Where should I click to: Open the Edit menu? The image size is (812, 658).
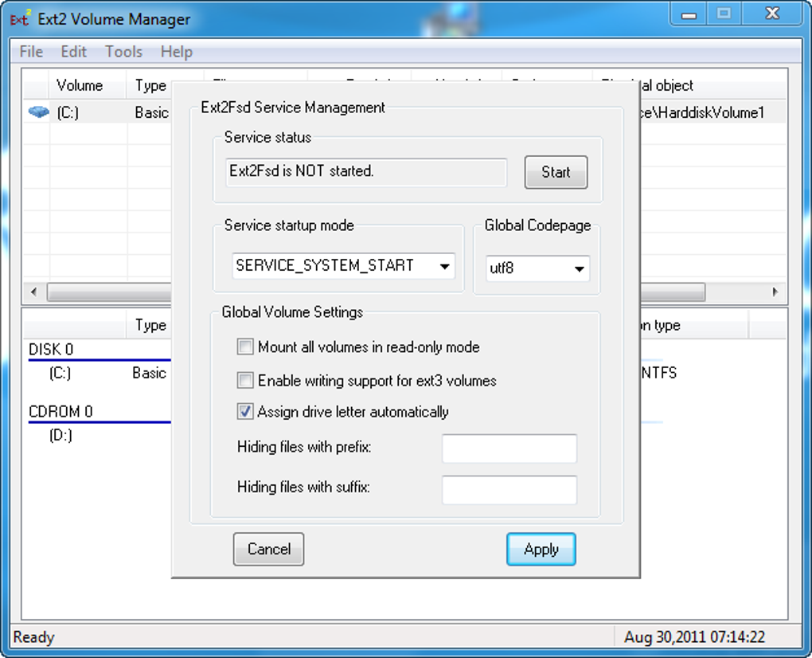73,52
